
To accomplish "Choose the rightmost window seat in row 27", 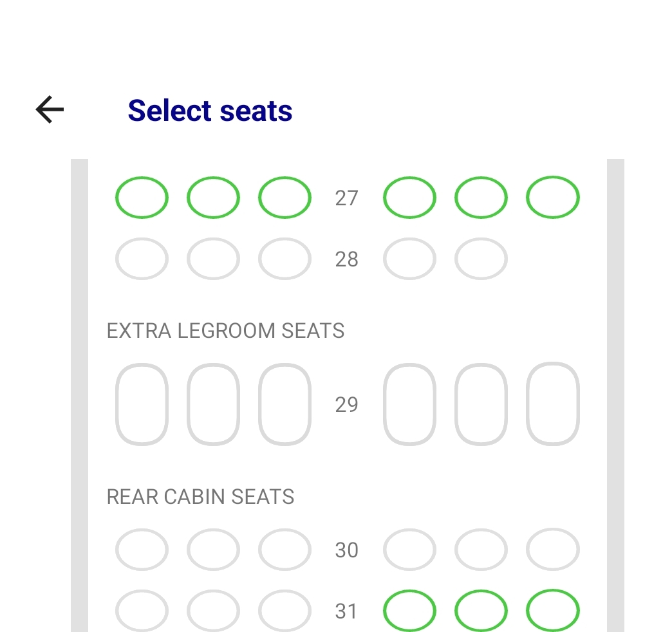I will [552, 197].
